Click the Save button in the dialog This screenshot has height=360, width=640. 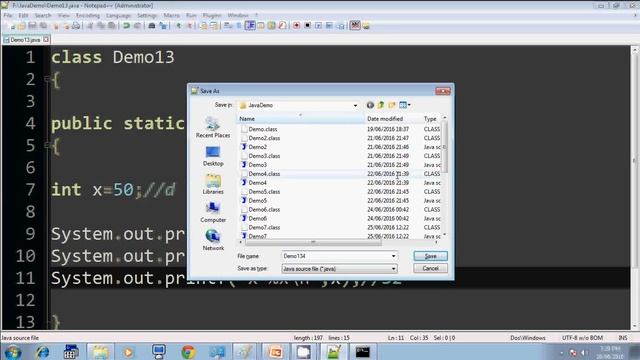(x=430, y=256)
